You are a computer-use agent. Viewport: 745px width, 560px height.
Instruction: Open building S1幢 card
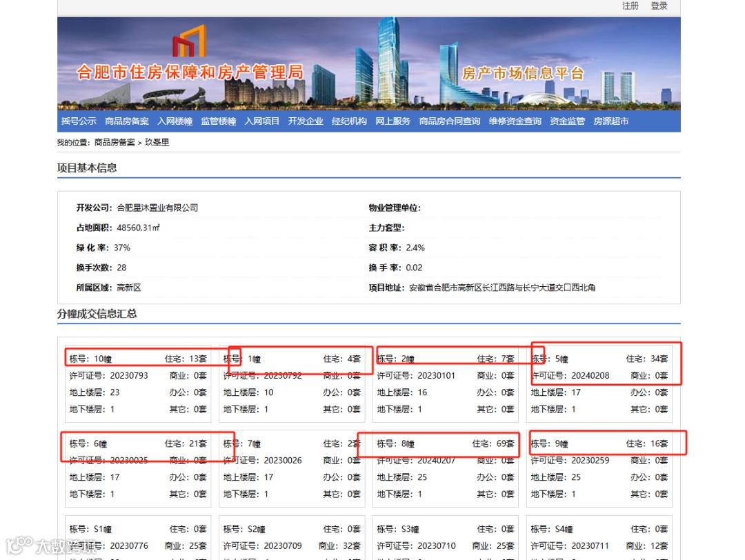pos(138,538)
